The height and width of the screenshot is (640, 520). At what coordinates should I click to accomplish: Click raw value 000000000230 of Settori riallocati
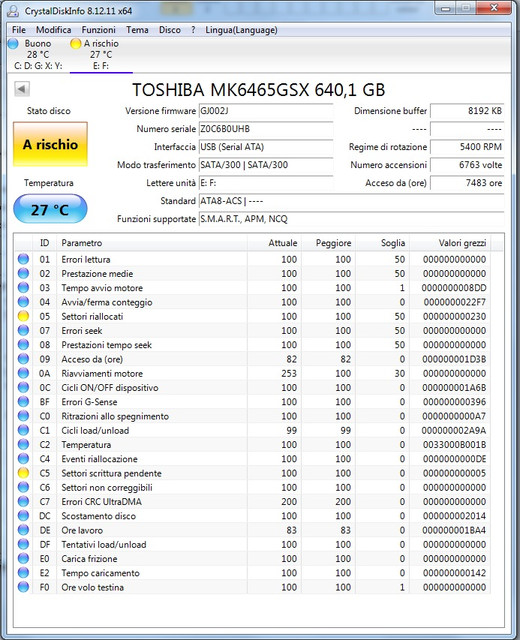pos(454,316)
